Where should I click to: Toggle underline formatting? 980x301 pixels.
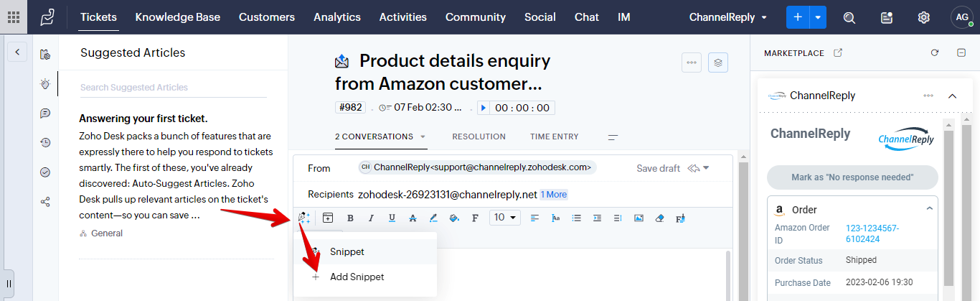392,218
